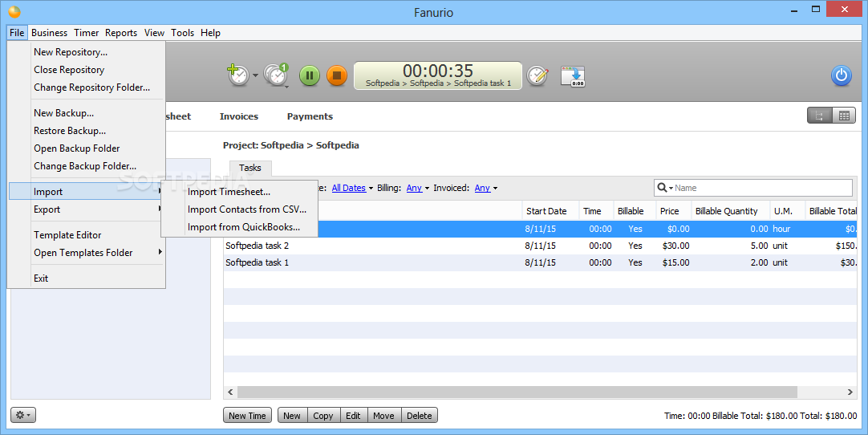868x435 pixels.
Task: Select Softpedia task 2 row
Action: [x=540, y=246]
